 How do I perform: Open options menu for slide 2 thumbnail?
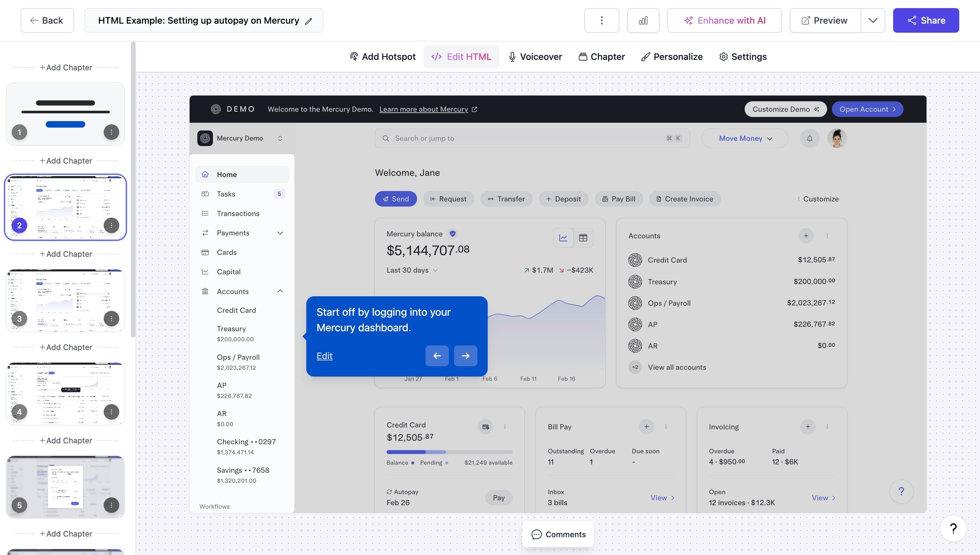111,225
